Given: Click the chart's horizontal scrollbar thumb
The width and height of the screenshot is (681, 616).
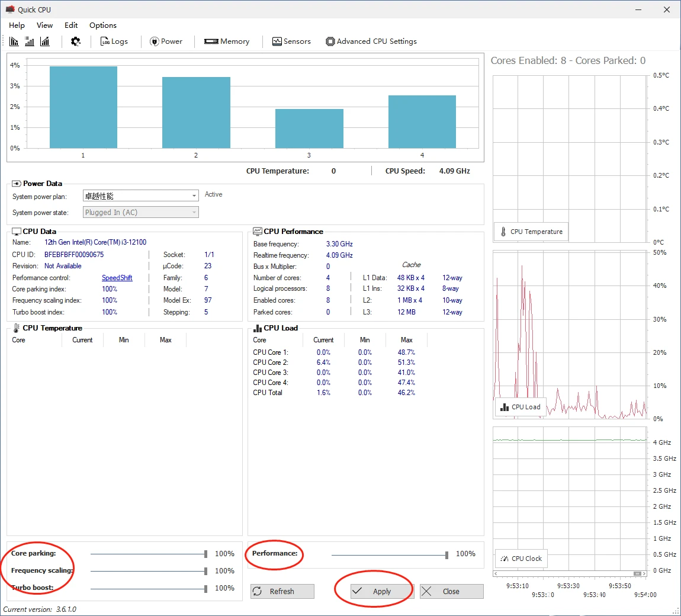Looking at the screenshot, I should click(638, 573).
